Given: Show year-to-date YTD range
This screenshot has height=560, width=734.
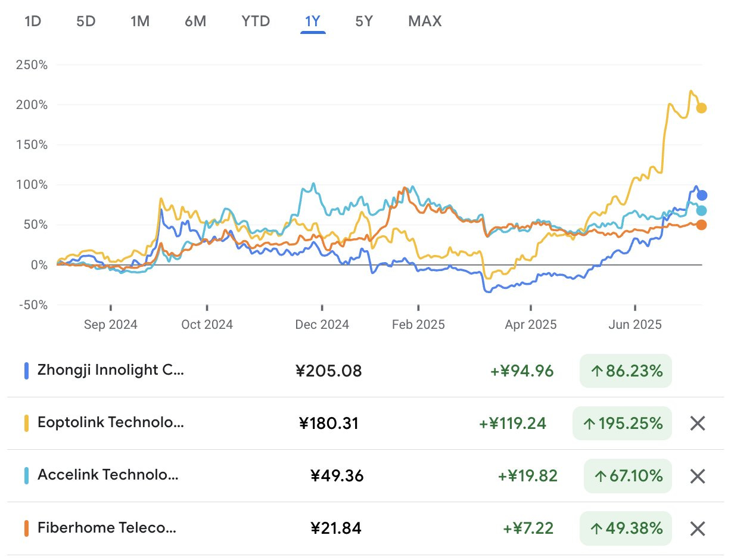Looking at the screenshot, I should (256, 21).
